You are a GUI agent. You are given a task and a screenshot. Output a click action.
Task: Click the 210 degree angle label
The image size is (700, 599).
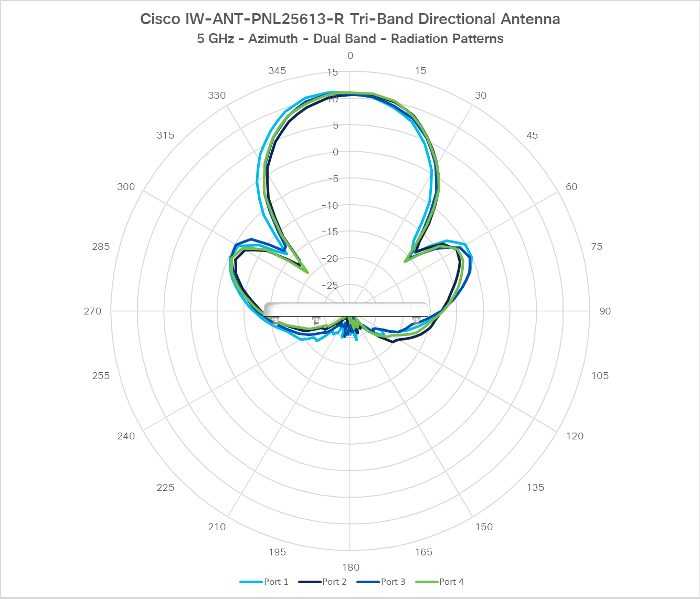(217, 527)
